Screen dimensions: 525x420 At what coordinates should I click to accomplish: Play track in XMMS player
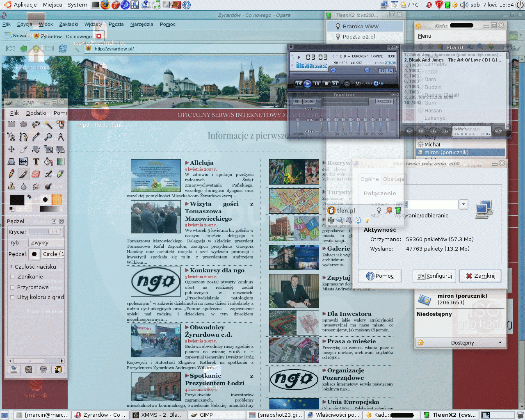(x=307, y=83)
